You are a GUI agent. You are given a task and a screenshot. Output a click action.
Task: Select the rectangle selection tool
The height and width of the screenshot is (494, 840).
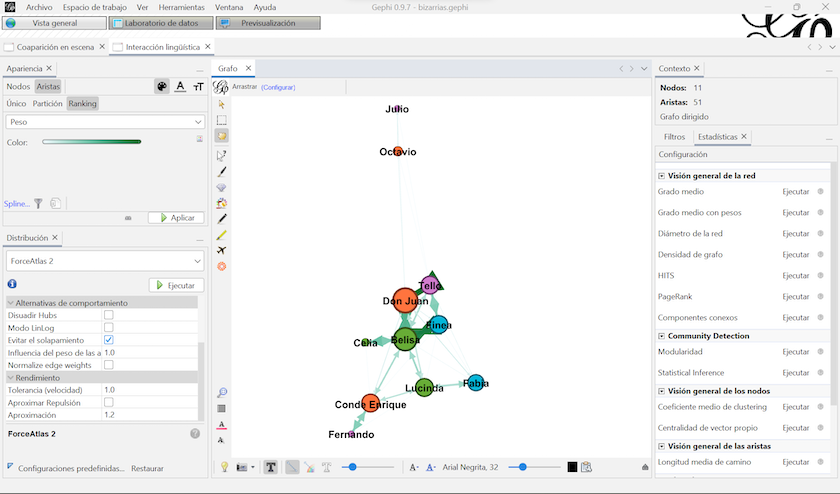tap(222, 119)
